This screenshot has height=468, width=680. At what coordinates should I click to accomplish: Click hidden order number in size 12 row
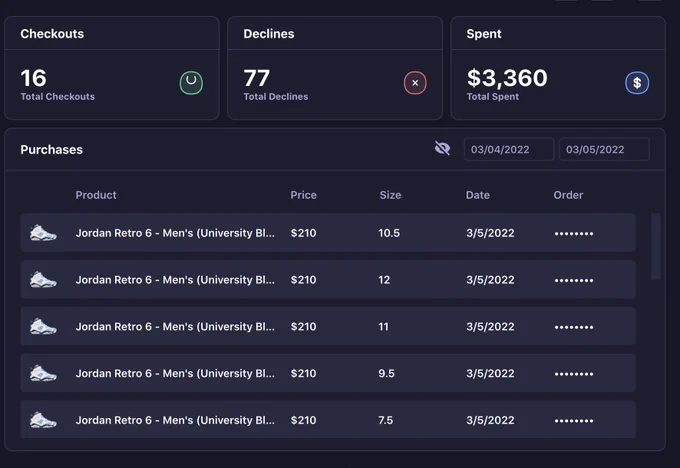[574, 281]
